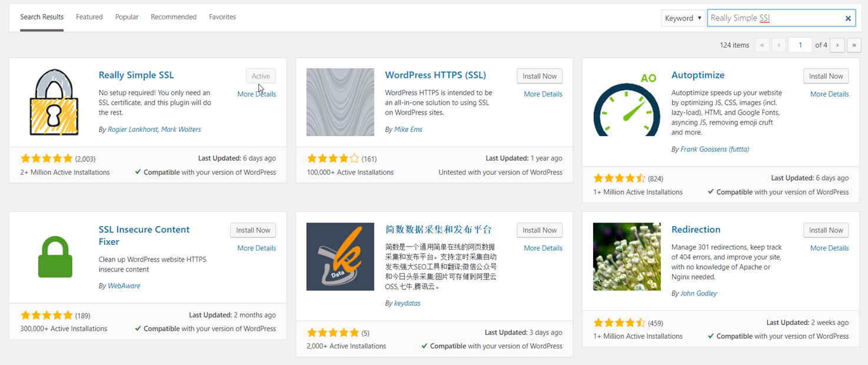
Task: Open the Recommended tab
Action: [174, 17]
